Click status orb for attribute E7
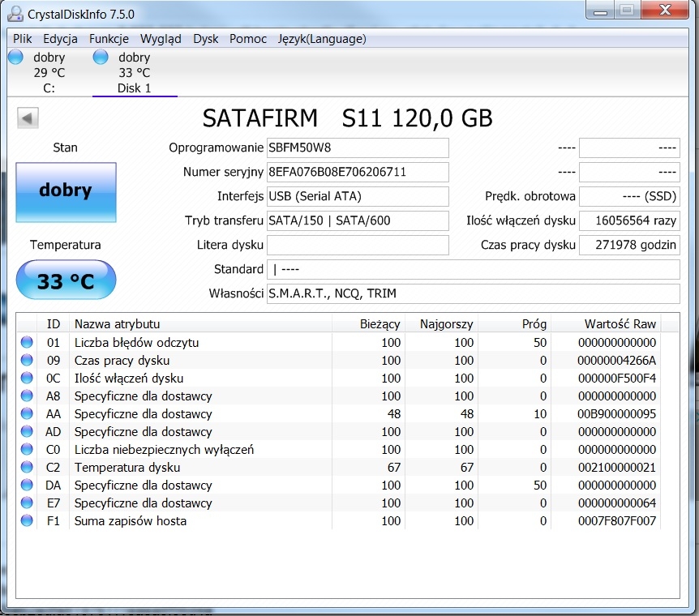The width and height of the screenshot is (699, 616). point(27,503)
